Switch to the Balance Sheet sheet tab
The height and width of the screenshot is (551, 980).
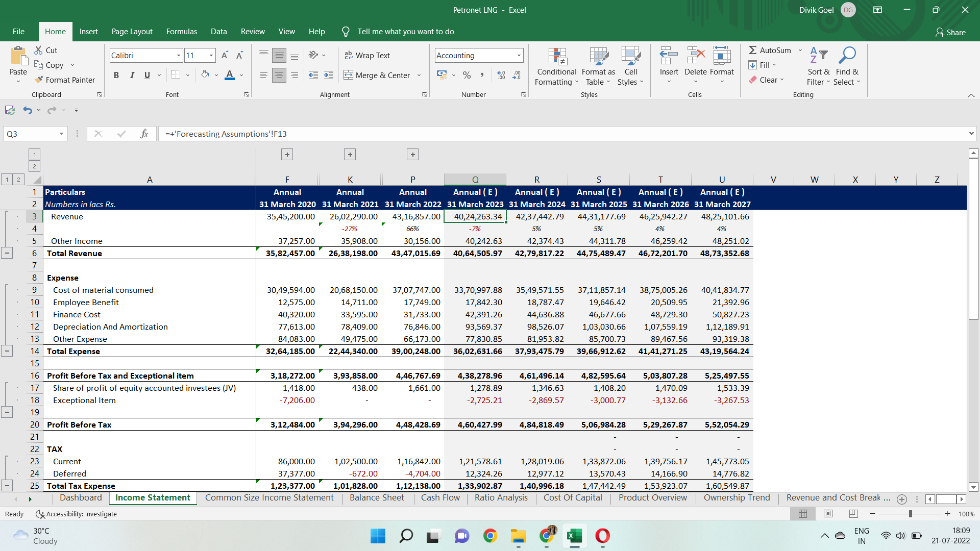377,498
